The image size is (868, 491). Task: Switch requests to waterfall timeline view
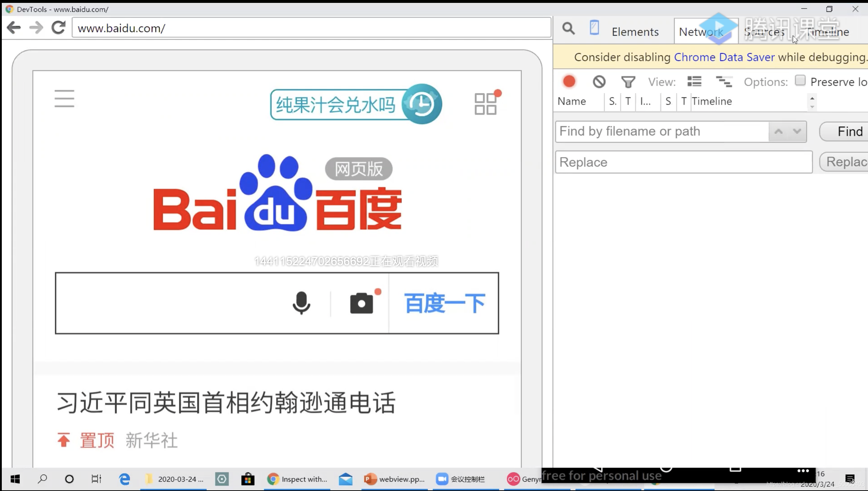coord(724,81)
